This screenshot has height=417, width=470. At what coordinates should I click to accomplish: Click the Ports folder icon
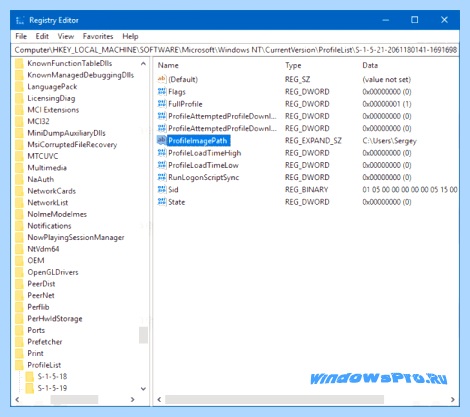[x=19, y=330]
